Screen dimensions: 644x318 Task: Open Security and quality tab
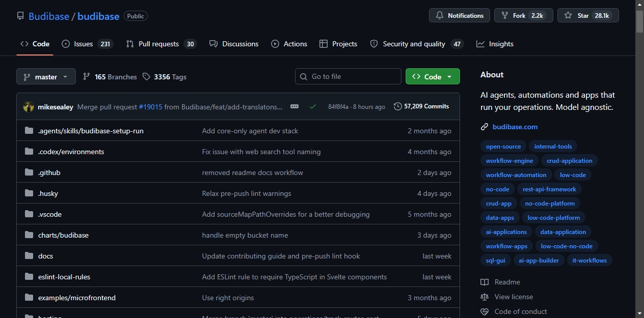point(417,44)
